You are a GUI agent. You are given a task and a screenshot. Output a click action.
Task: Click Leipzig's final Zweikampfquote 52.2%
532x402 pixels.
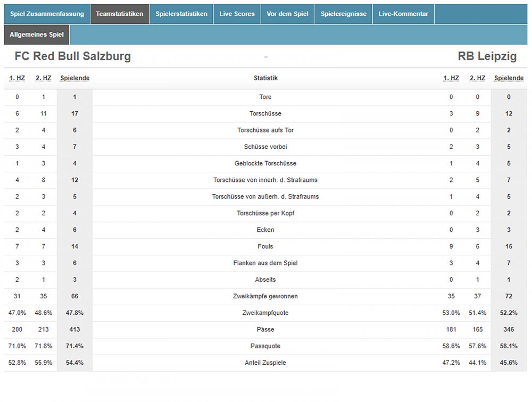pos(509,313)
